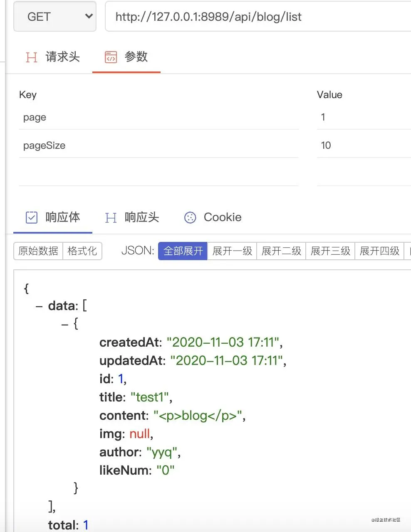Viewport: 411px width, 532px height.
Task: Click the Cookie icon
Action: click(x=190, y=217)
